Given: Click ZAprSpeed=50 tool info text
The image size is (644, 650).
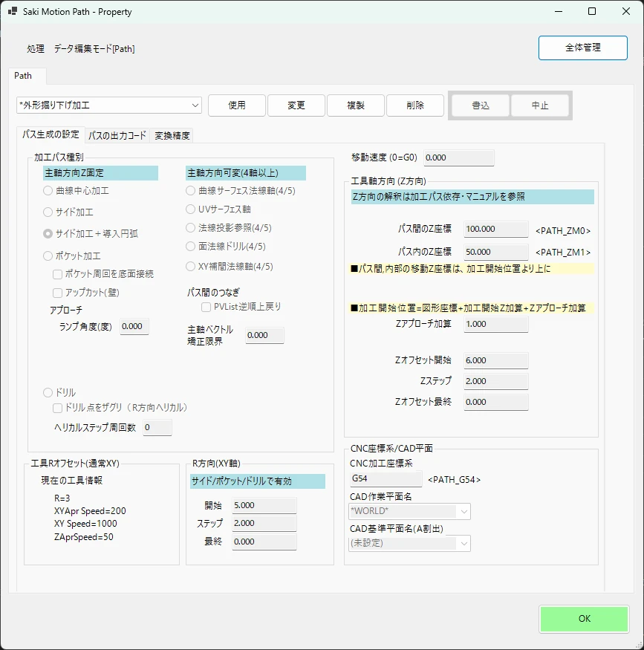Looking at the screenshot, I should pyautogui.click(x=83, y=537).
